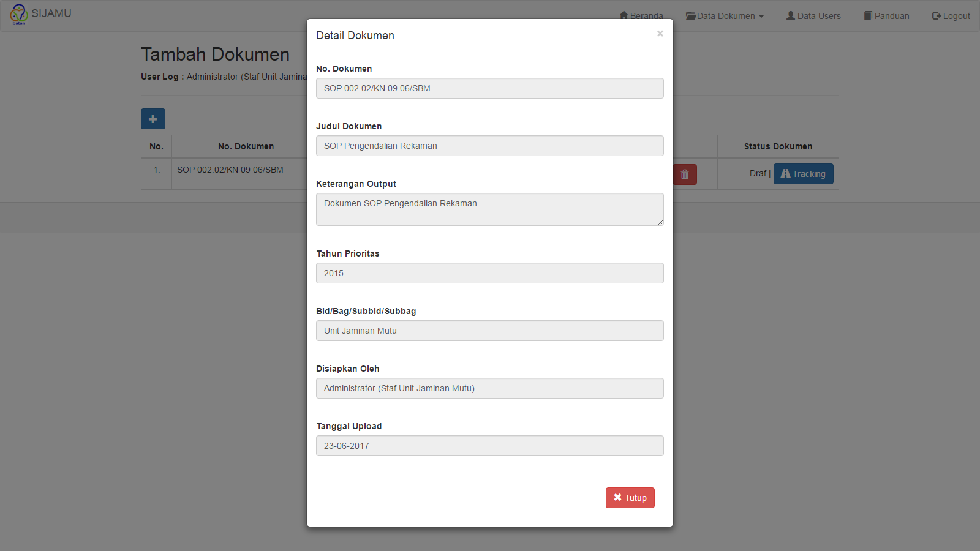980x551 pixels.
Task: Click the red trash delete icon
Action: point(685,174)
